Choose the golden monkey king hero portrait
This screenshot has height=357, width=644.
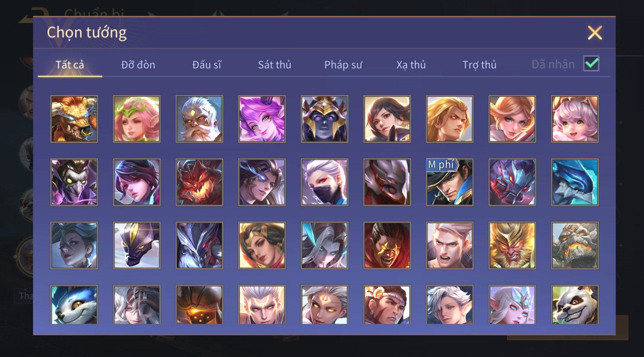512,245
